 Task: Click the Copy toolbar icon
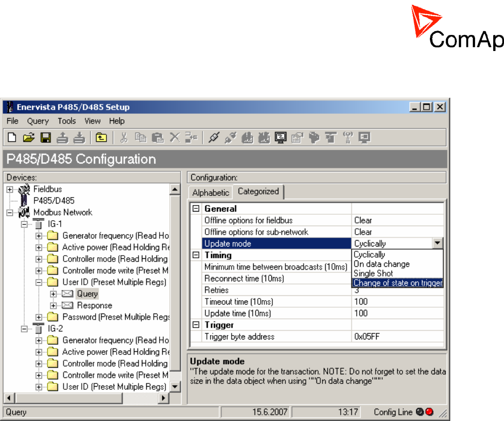tap(140, 137)
